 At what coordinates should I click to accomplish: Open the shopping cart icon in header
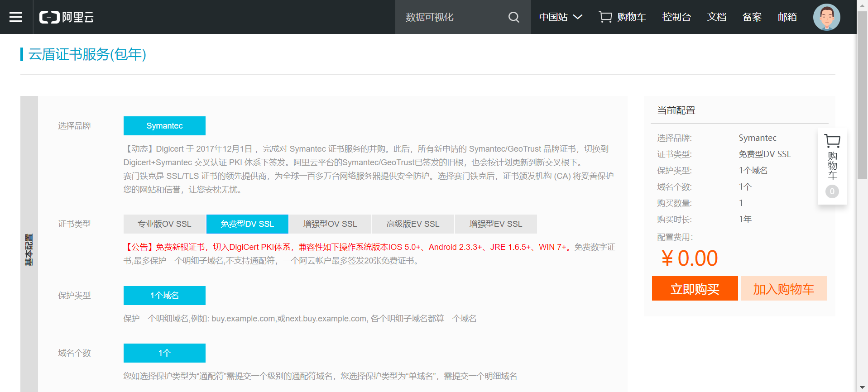pyautogui.click(x=605, y=17)
